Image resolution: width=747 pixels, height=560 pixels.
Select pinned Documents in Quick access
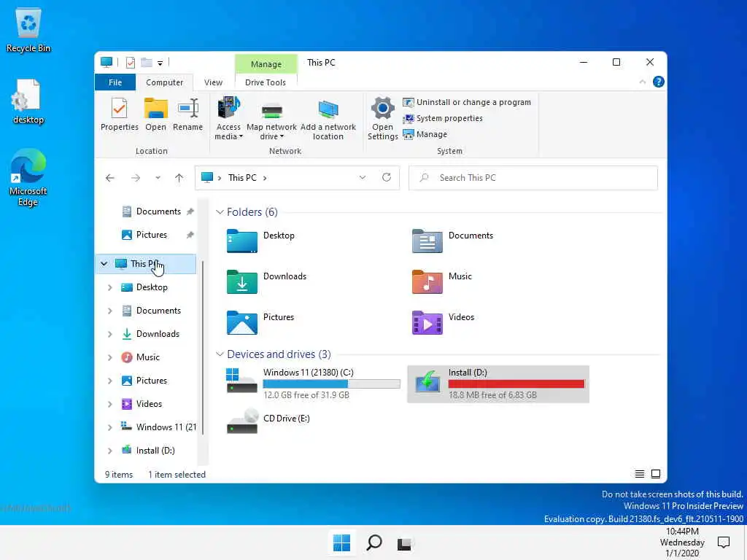158,211
